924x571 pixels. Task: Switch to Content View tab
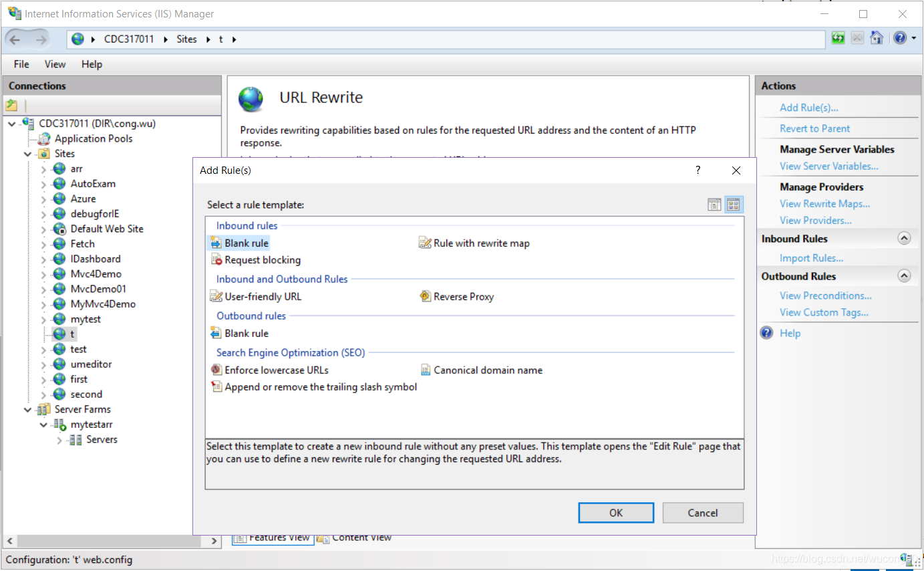(354, 538)
